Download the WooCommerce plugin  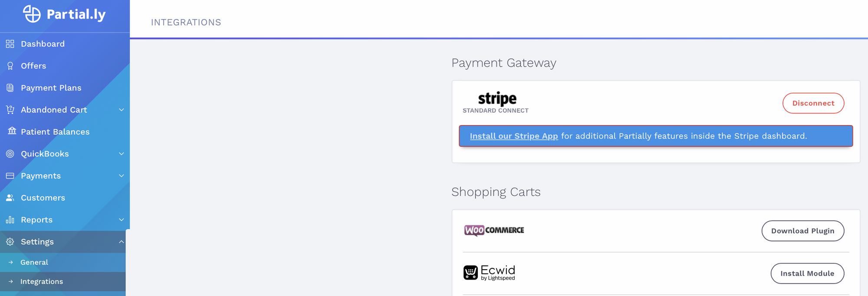click(x=803, y=231)
